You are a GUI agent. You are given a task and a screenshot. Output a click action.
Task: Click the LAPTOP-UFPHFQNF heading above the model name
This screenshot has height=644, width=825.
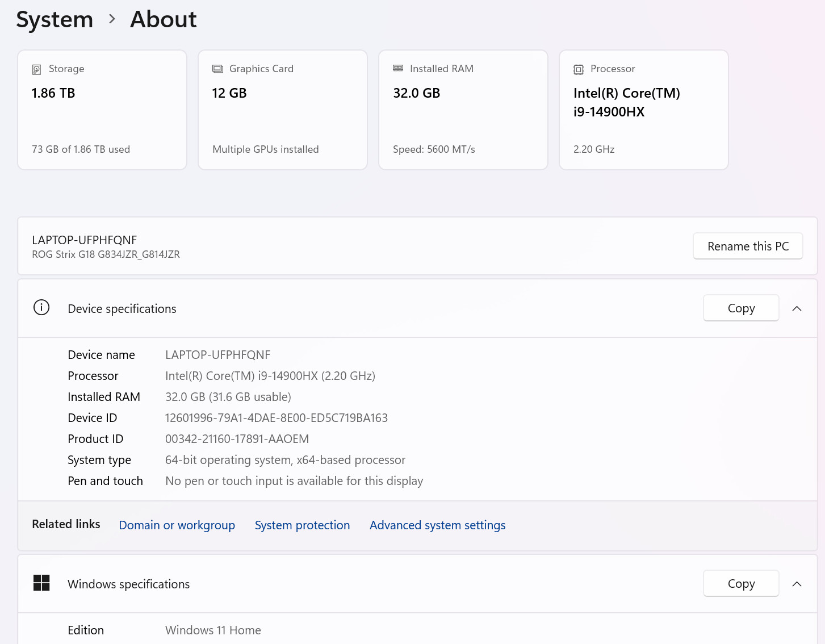coord(85,240)
